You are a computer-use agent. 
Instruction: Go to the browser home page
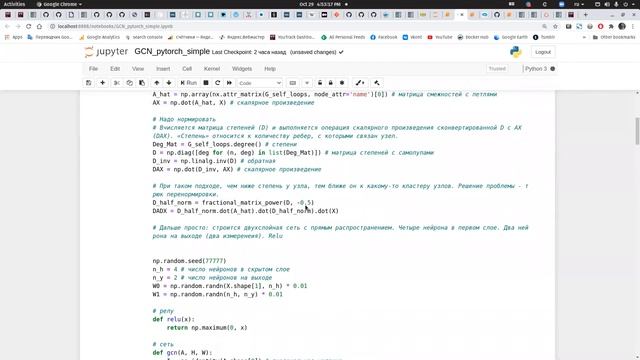point(39,26)
